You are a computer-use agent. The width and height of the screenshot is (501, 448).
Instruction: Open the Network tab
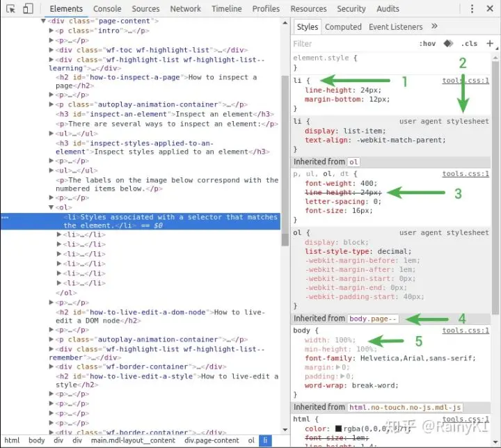point(185,8)
